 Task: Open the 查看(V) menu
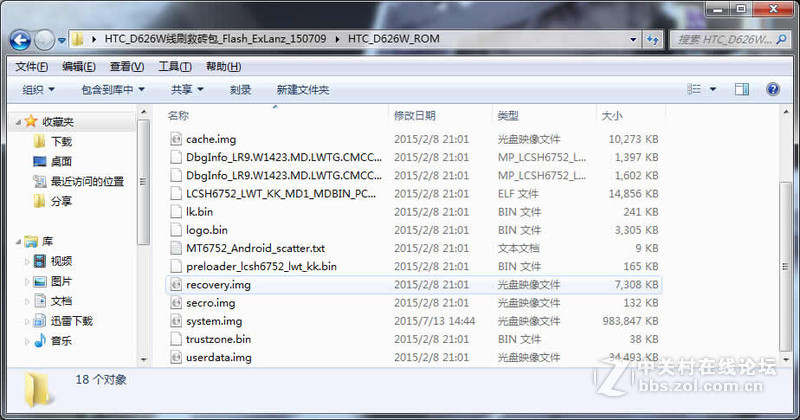click(x=127, y=66)
